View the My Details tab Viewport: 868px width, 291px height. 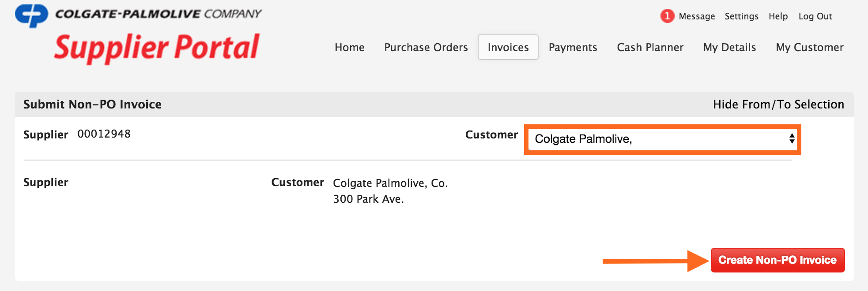(x=729, y=47)
